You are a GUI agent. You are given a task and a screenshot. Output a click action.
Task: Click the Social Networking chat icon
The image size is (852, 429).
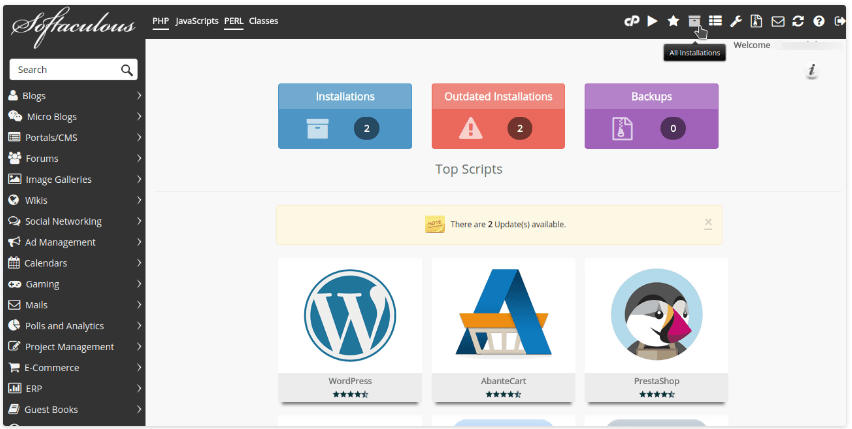click(14, 221)
